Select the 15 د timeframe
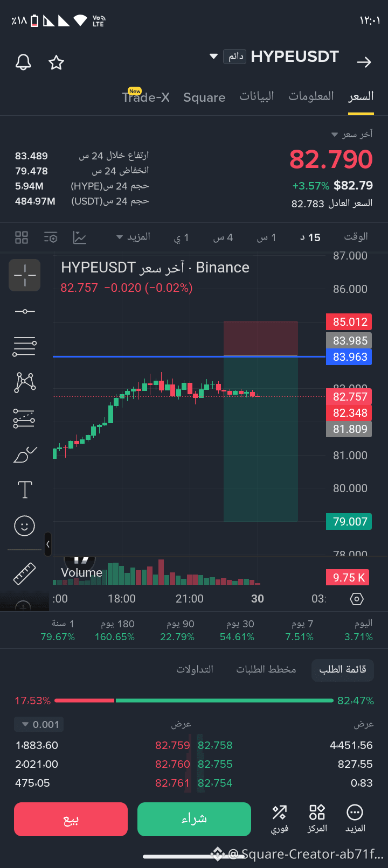 310,237
